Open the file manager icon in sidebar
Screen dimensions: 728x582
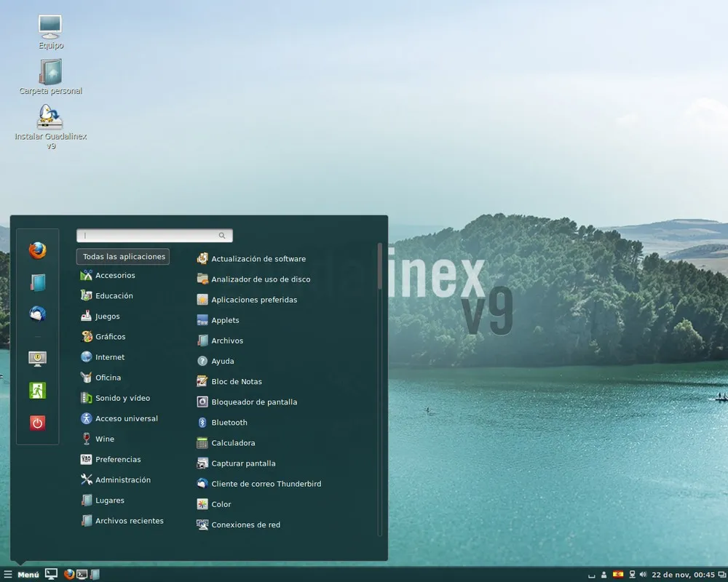37,282
